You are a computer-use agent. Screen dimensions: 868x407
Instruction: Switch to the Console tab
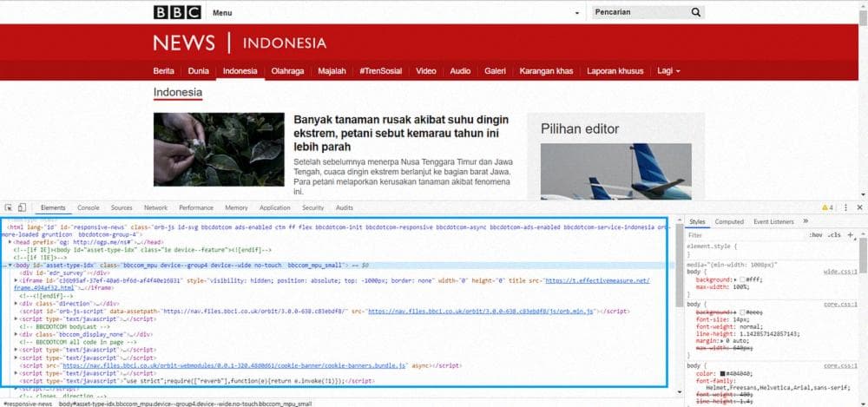(x=88, y=207)
